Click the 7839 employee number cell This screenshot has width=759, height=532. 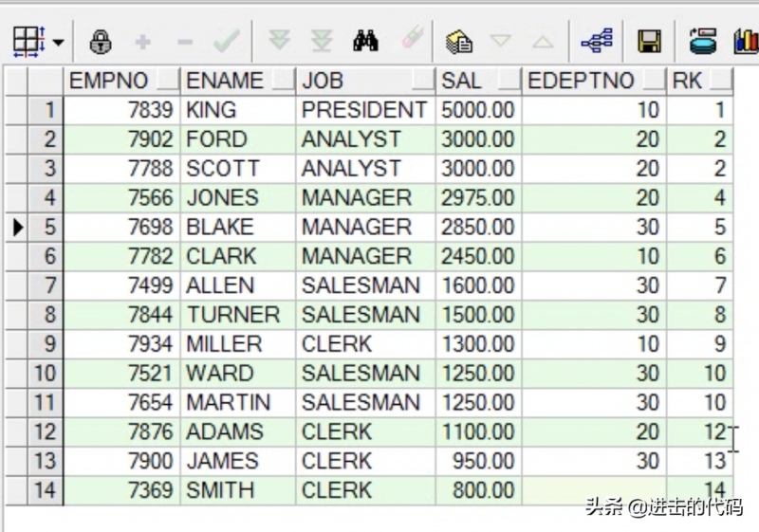pos(121,110)
